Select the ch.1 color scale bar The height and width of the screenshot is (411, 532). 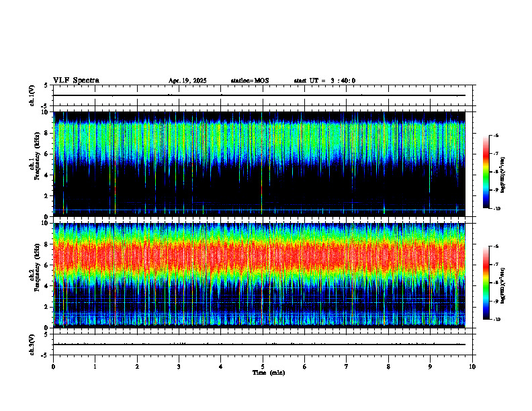coord(486,172)
